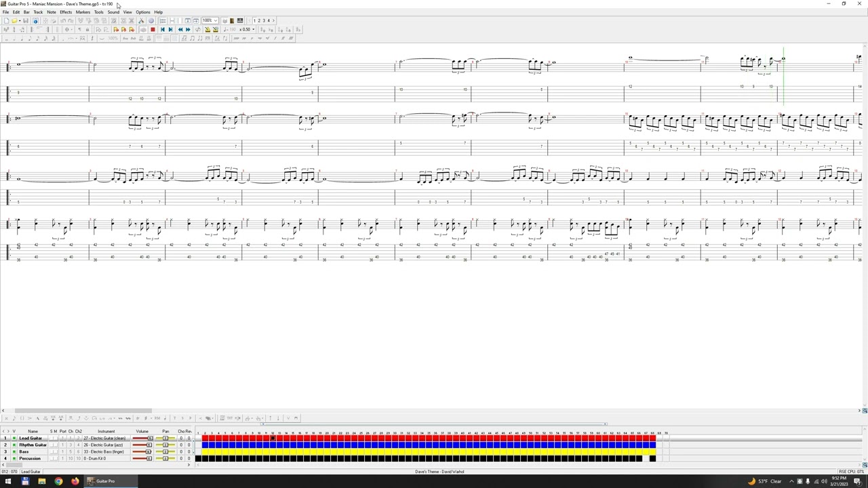868x488 pixels.
Task: Open the File menu
Action: 5,12
